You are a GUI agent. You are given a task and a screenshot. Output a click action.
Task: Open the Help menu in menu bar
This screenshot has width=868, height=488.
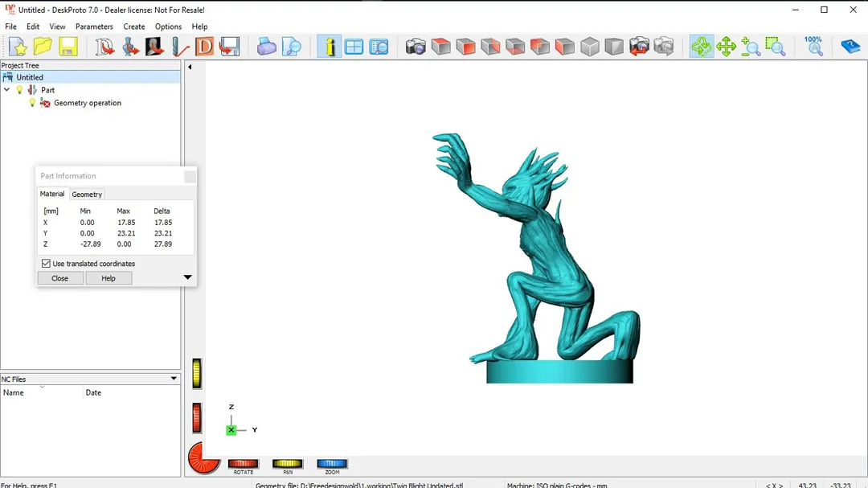[x=199, y=27]
